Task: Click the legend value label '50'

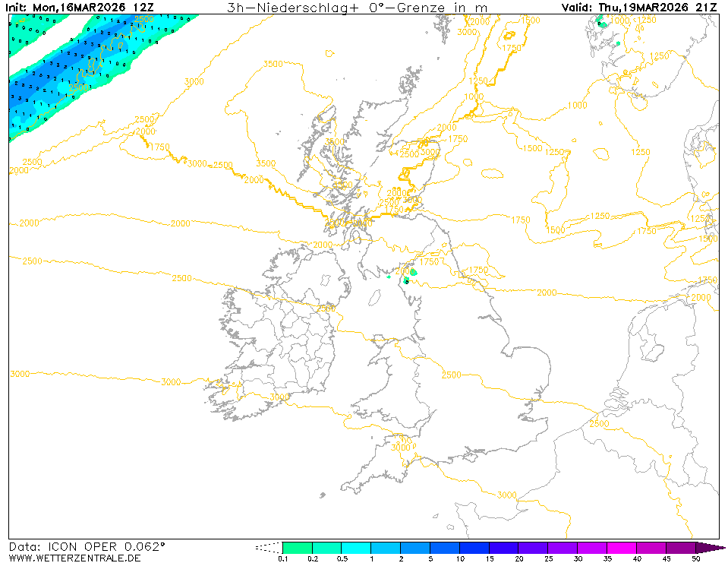Action: coord(695,559)
